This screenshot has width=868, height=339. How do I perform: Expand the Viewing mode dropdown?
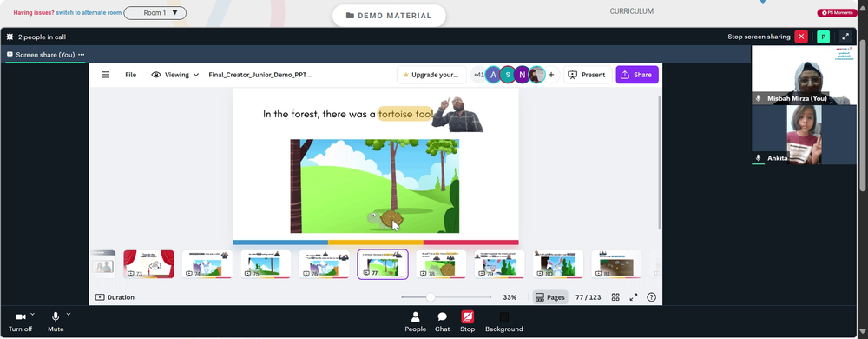175,75
